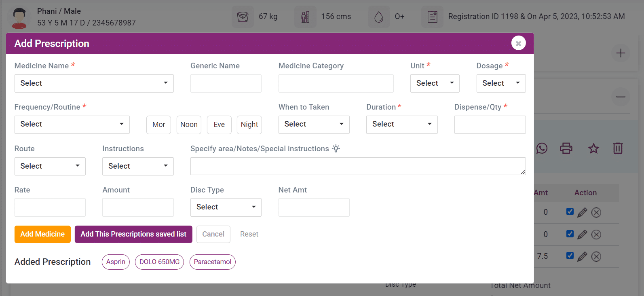Screen dimensions: 644x296
Task: Click the pencil edit icon in first row
Action: tap(582, 212)
